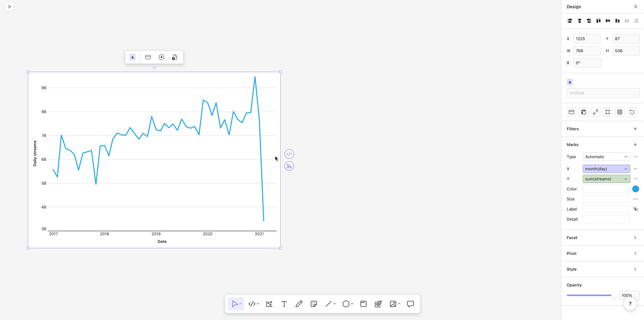644x320 pixels.
Task: Align selection to right edge
Action: tap(589, 21)
